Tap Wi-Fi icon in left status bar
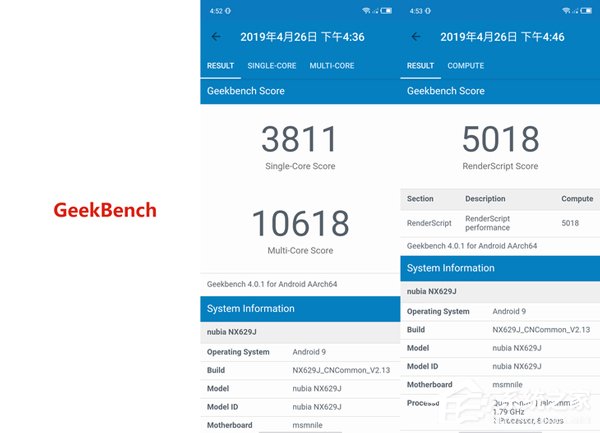 [x=366, y=11]
